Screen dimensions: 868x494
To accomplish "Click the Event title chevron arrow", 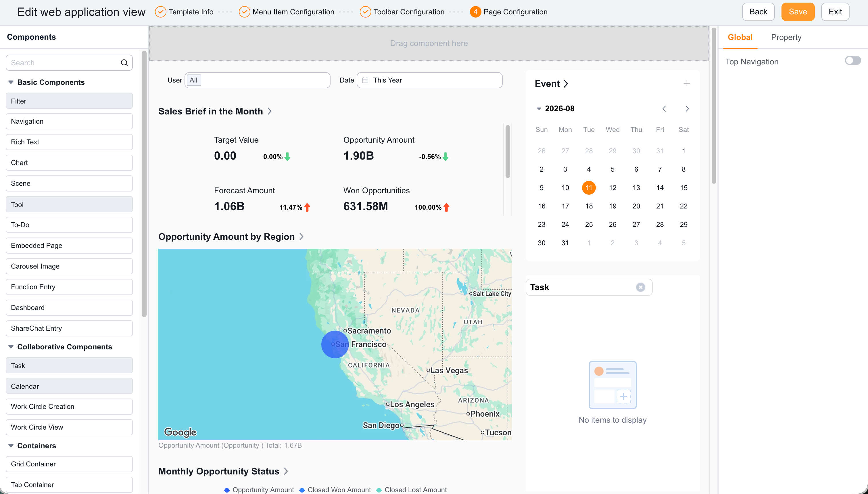I will pyautogui.click(x=566, y=84).
